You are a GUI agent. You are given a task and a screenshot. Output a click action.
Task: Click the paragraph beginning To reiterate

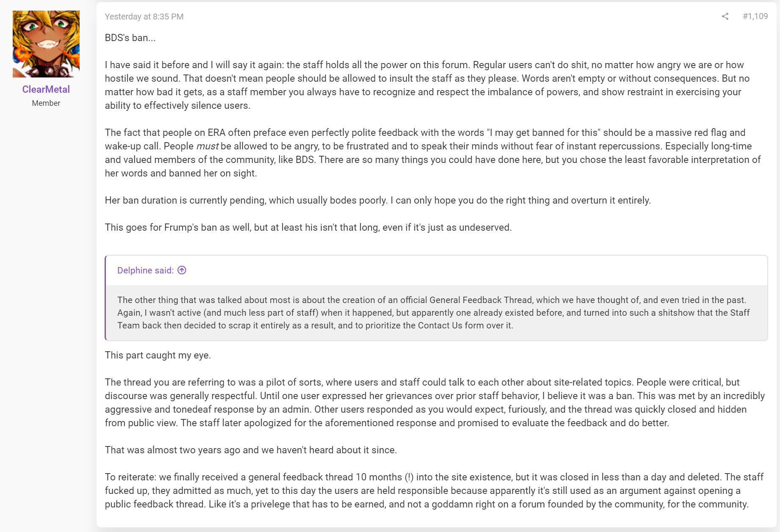[434, 491]
